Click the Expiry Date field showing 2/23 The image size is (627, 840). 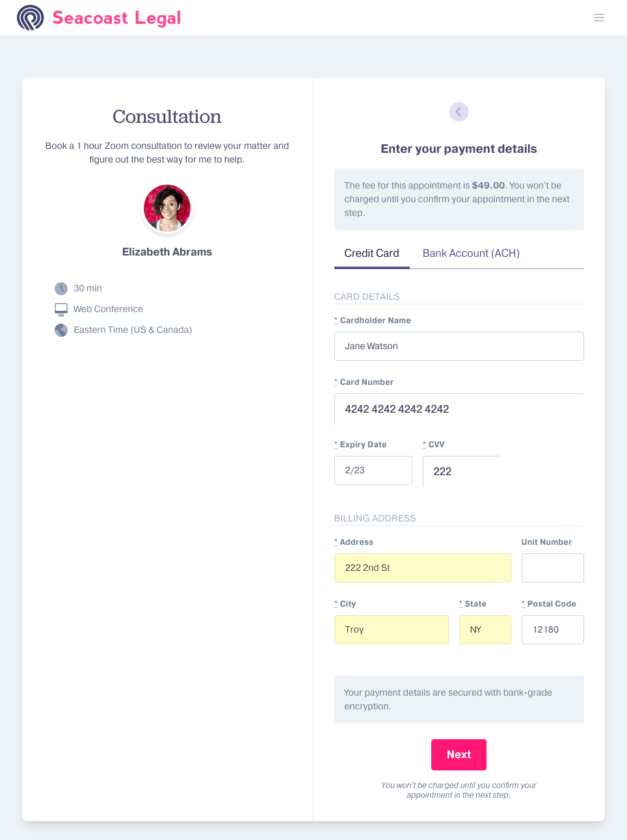(x=373, y=470)
